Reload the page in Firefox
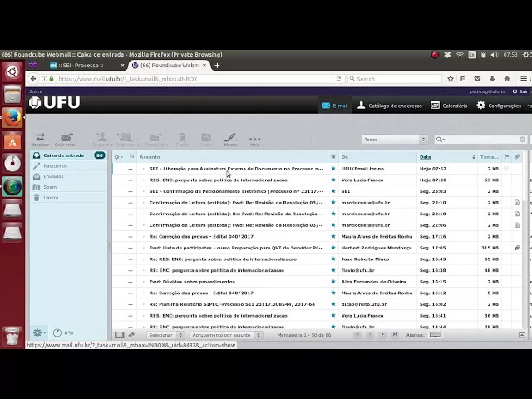The width and height of the screenshot is (532, 399). (338, 79)
